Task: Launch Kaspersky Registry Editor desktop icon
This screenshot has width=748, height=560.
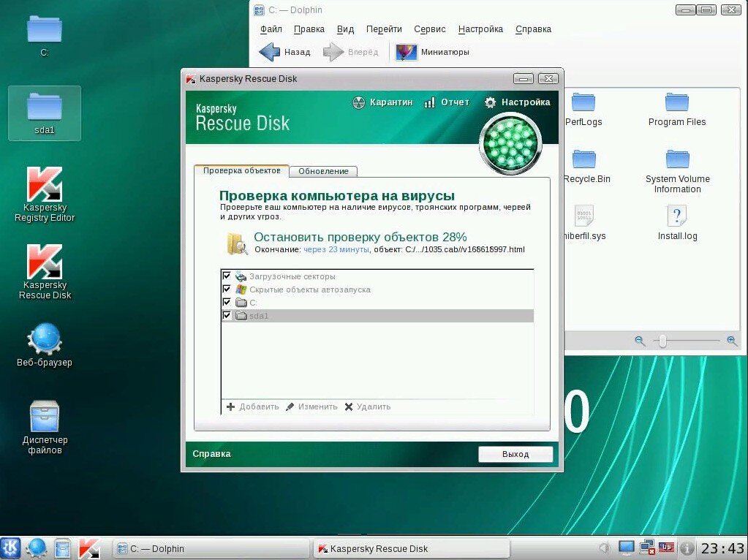Action: coord(45,194)
